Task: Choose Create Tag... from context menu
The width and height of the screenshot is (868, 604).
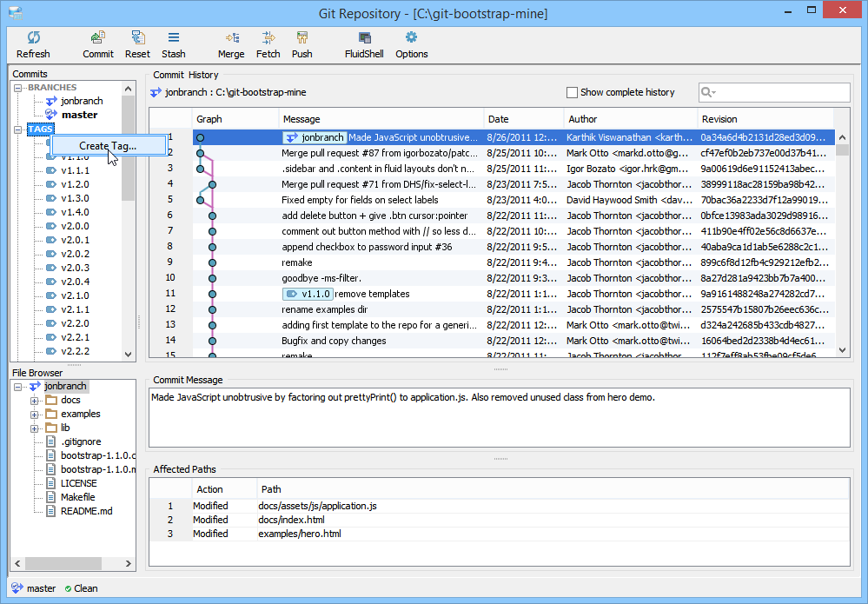Action: click(107, 146)
